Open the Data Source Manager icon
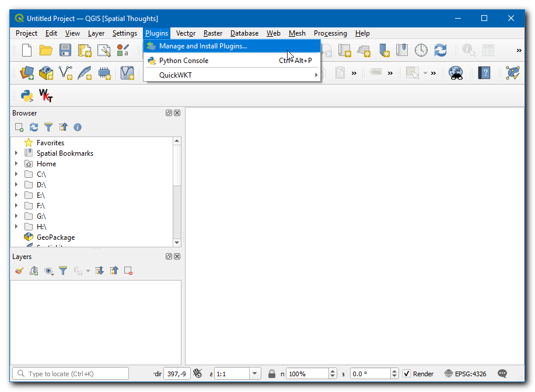This screenshot has width=535, height=392. pos(27,73)
